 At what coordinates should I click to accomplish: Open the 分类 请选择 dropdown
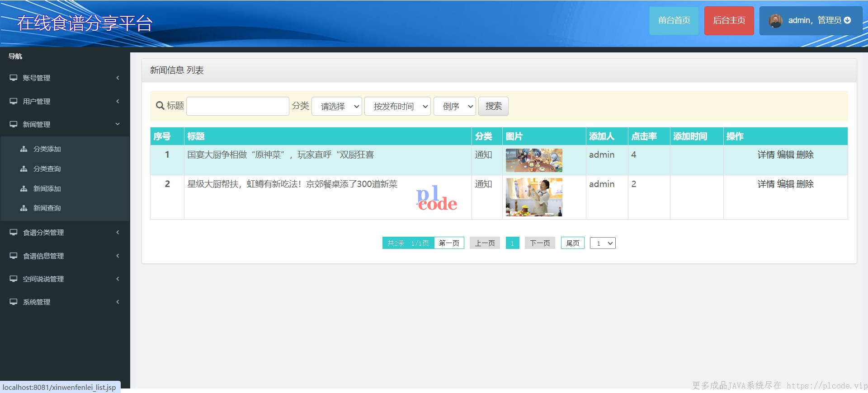tap(337, 106)
